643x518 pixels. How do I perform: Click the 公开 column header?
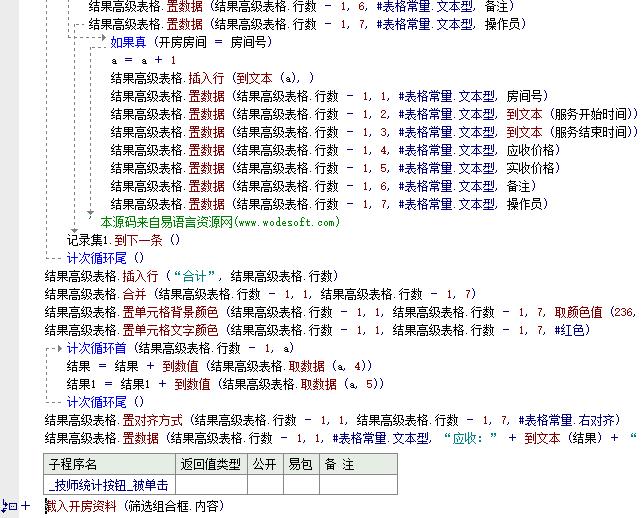click(x=265, y=464)
